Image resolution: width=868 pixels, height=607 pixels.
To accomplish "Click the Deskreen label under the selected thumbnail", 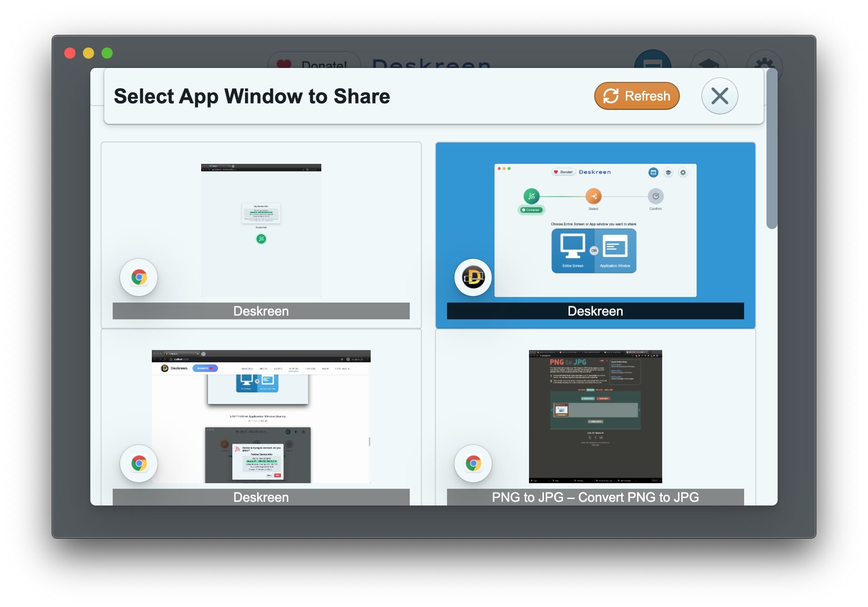I will [596, 311].
